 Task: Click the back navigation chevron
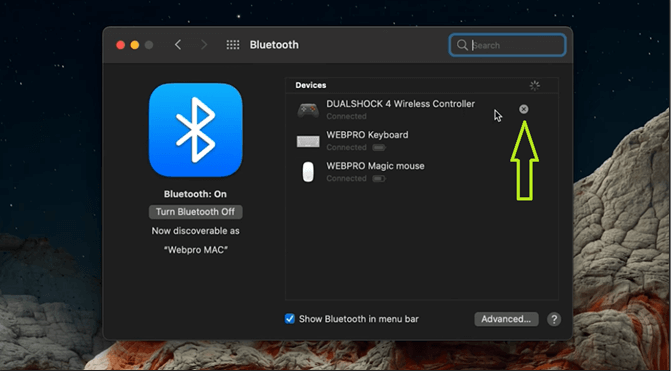178,45
